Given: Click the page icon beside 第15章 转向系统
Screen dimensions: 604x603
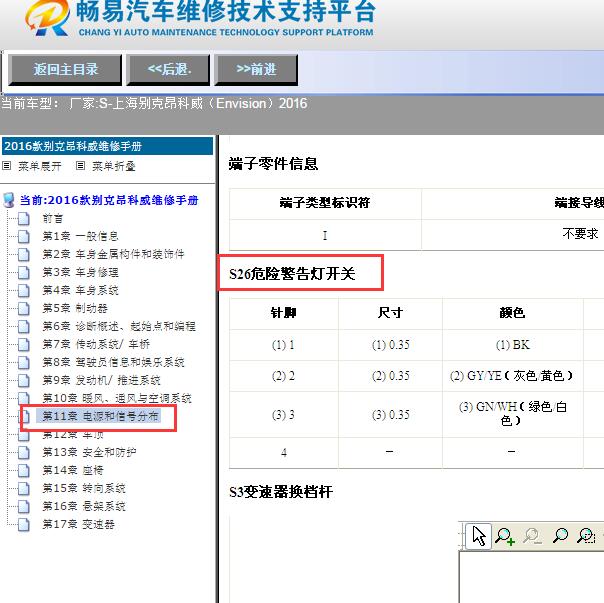Looking at the screenshot, I should tap(24, 488).
